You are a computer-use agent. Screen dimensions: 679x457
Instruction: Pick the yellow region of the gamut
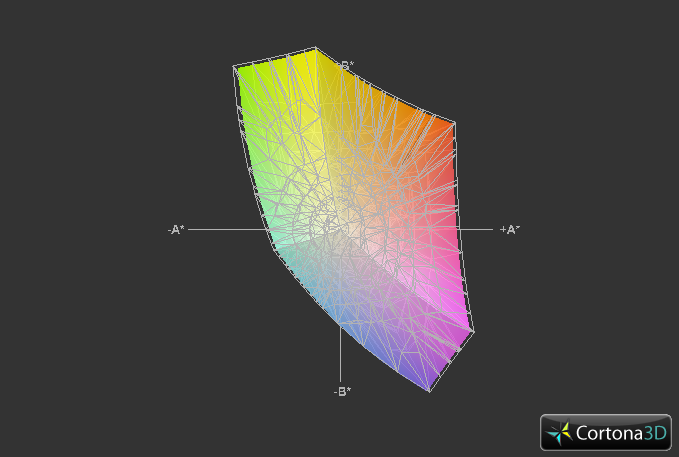click(300, 75)
